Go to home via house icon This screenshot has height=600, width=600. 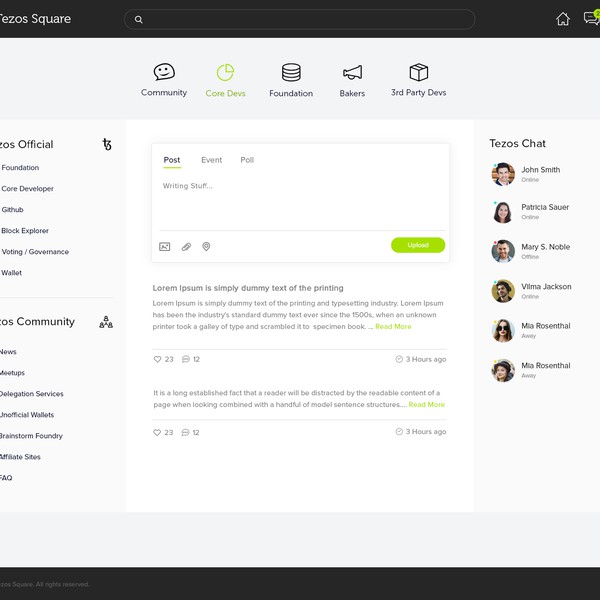coord(563,19)
